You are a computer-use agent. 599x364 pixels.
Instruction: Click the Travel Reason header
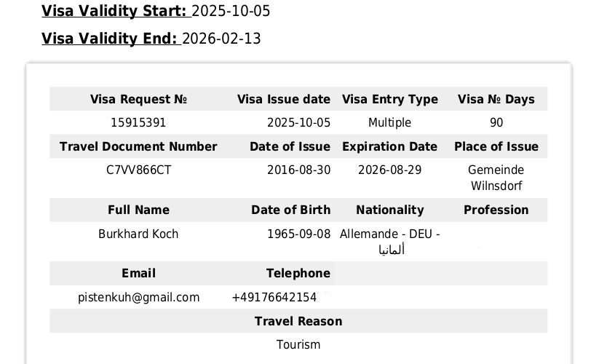pos(298,321)
